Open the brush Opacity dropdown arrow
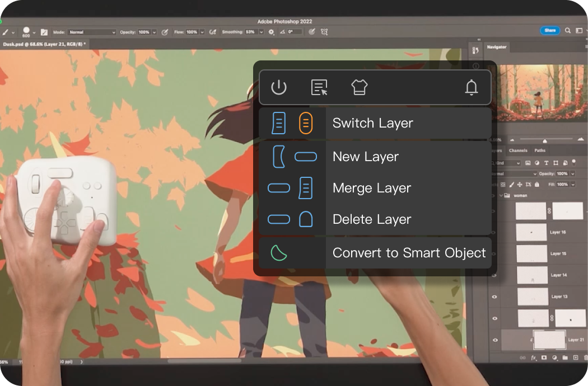 click(154, 32)
